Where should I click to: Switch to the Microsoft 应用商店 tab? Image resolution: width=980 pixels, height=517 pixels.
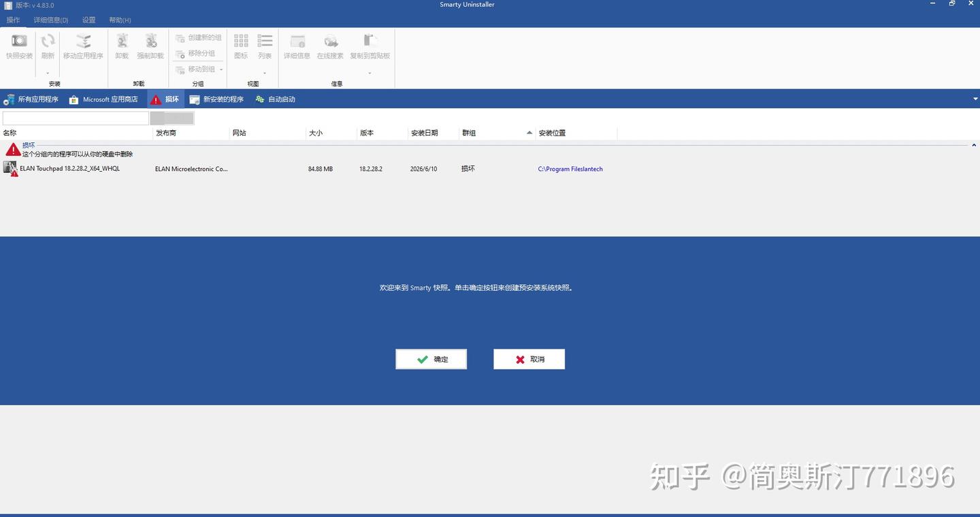pyautogui.click(x=103, y=99)
